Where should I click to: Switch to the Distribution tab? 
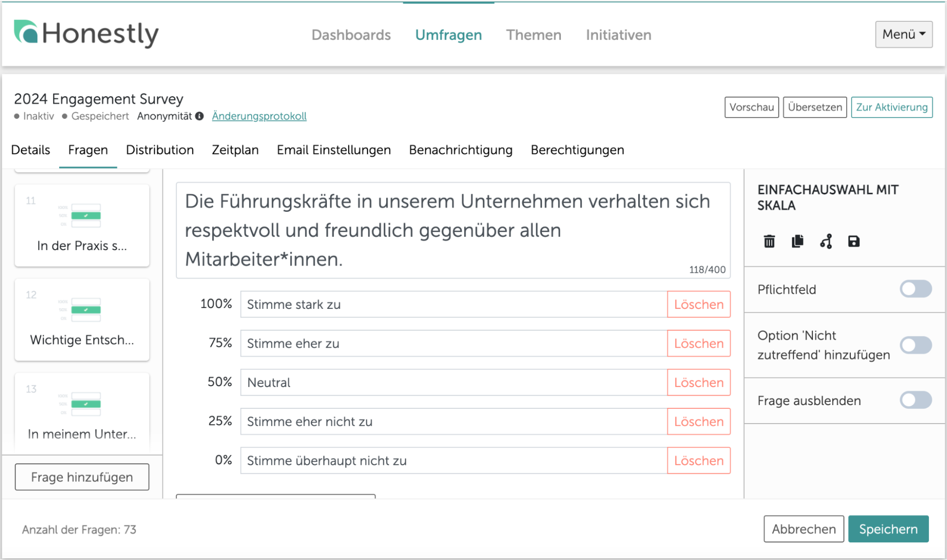click(x=160, y=150)
